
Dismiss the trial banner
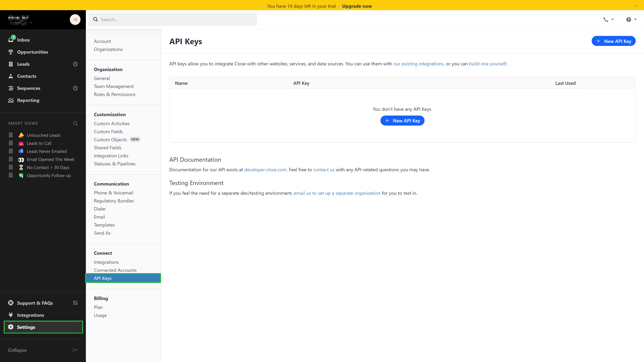(636, 6)
